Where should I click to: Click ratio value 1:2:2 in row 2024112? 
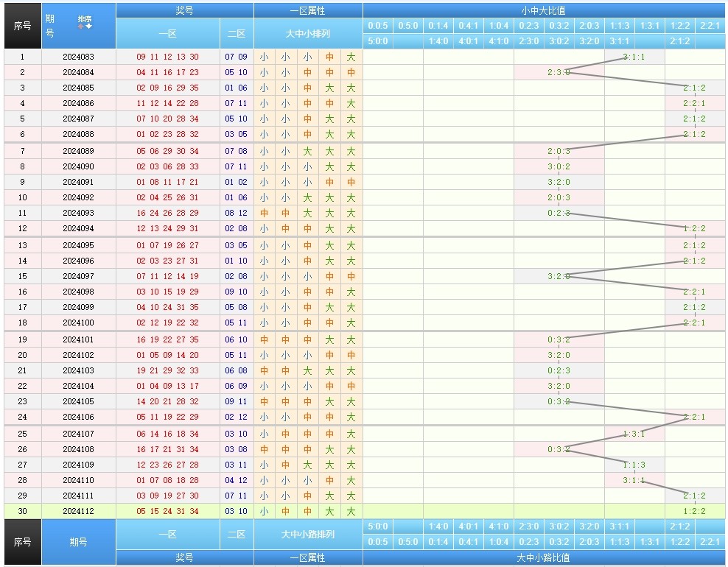point(694,511)
